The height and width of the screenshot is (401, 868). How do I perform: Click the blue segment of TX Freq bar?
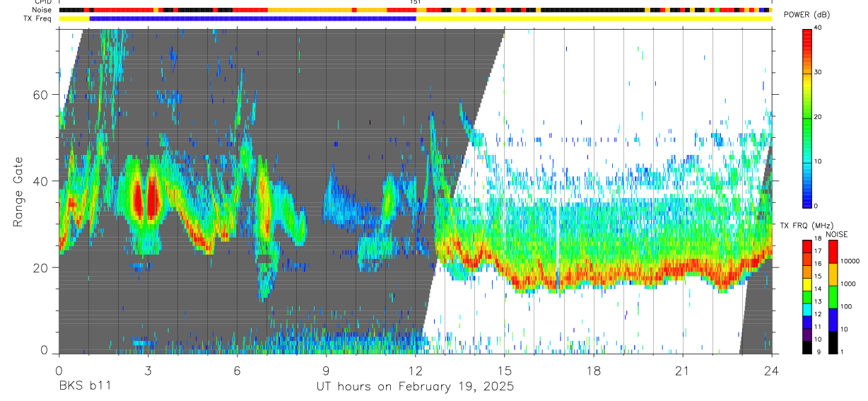(x=253, y=18)
